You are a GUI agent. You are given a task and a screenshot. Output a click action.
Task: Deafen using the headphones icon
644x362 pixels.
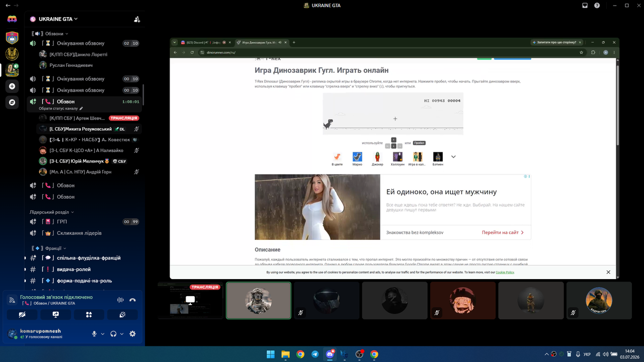[x=114, y=334]
